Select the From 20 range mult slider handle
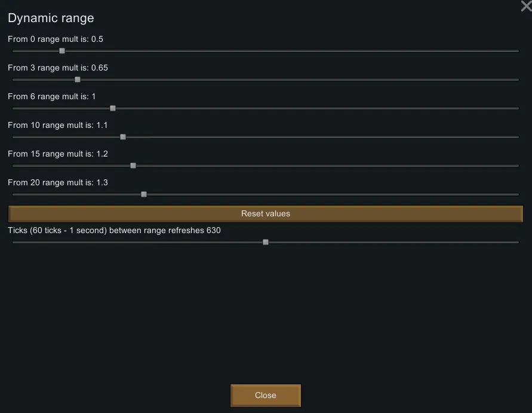Screen dimensions: 532x413 [x=144, y=194]
